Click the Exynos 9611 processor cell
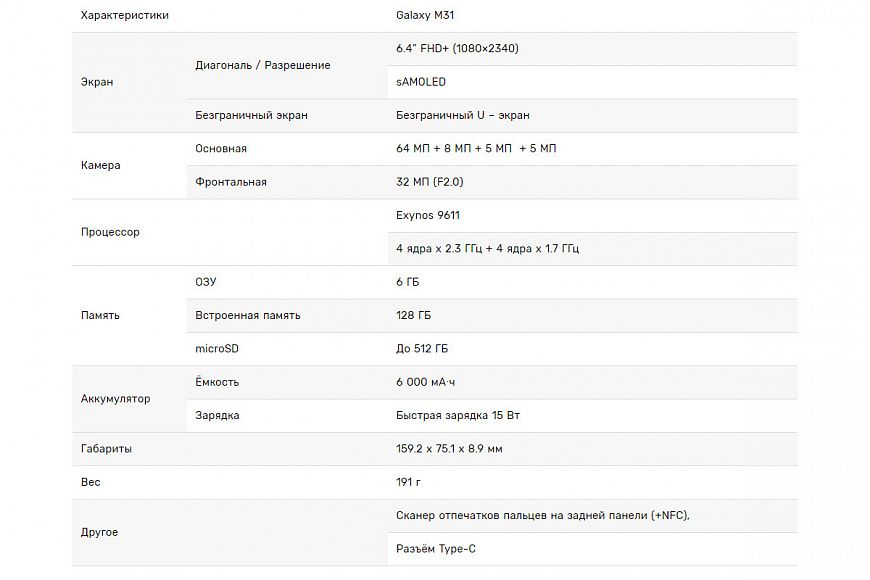 428,215
